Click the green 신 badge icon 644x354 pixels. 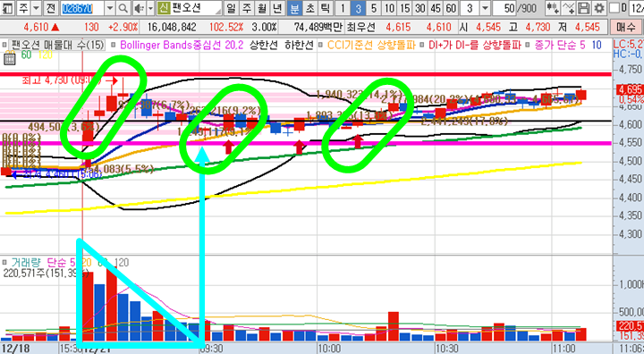[165, 8]
